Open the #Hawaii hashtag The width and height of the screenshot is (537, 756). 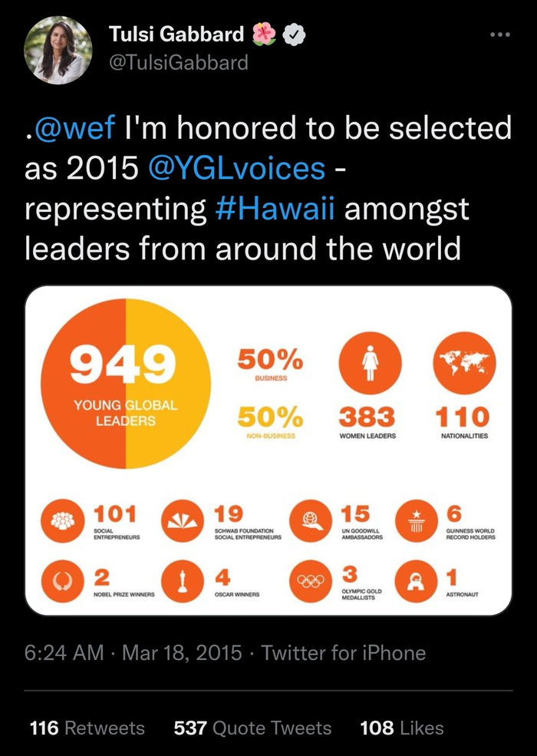[275, 210]
